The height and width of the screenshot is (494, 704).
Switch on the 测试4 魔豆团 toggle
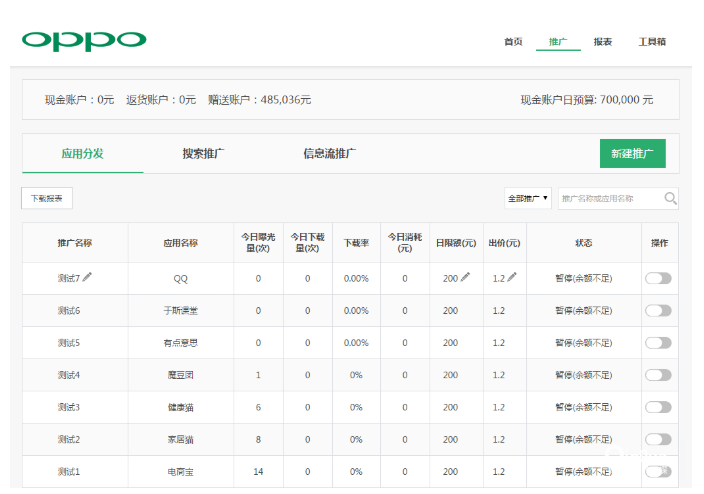658,375
